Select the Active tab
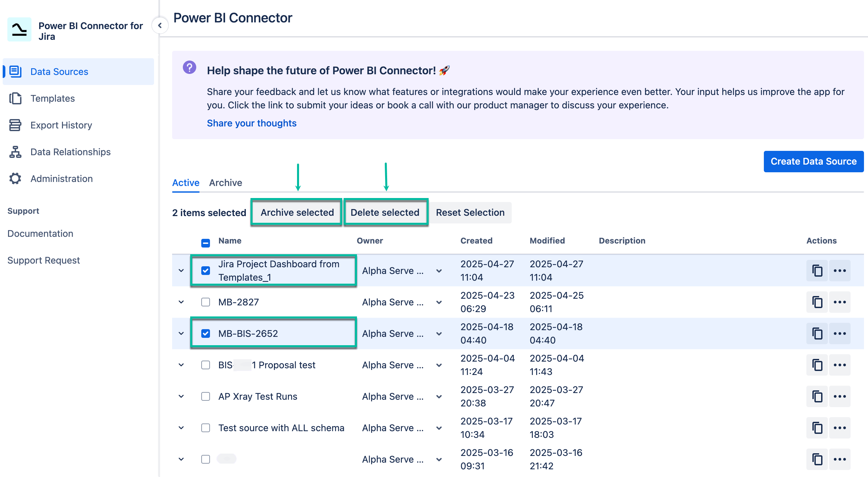The height and width of the screenshot is (477, 868). (185, 182)
